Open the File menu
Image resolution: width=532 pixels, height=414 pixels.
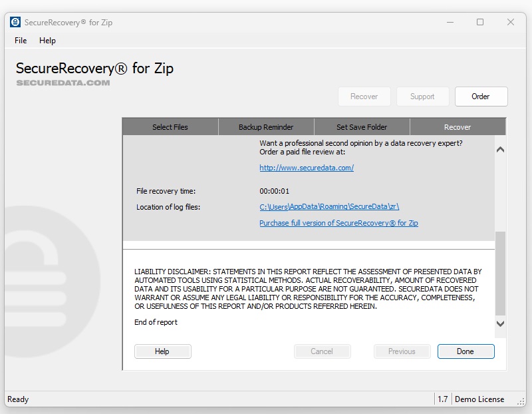20,41
